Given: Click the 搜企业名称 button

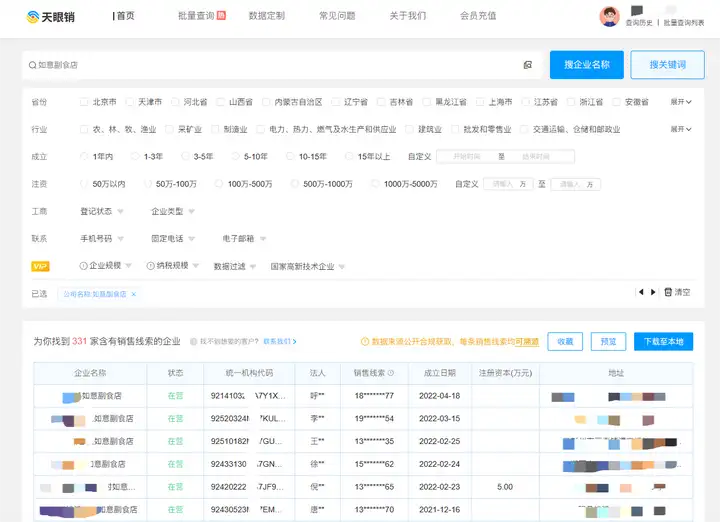Looking at the screenshot, I should [x=587, y=65].
